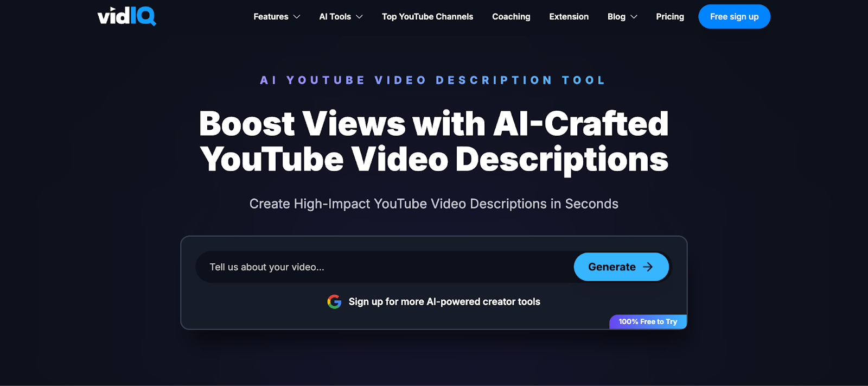Screen dimensions: 868x386
Task: Click the Google icon beside sign up text
Action: pos(334,302)
